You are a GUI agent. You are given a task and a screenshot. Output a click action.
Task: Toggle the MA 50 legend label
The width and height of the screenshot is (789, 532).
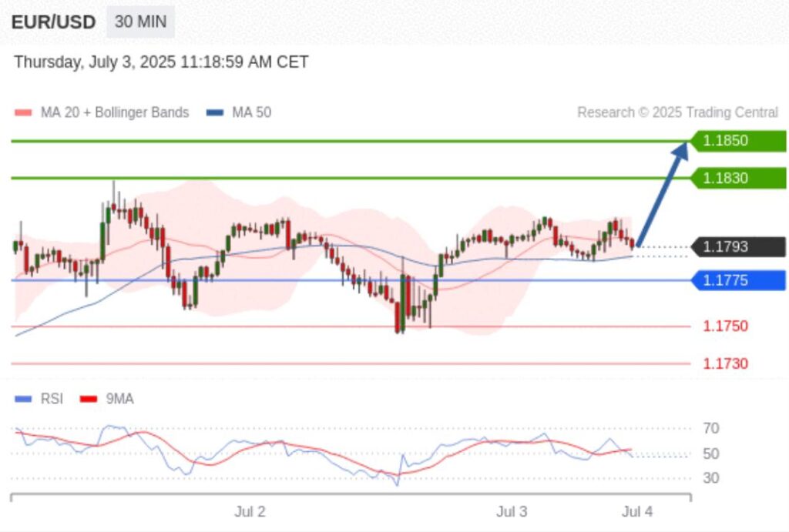(x=251, y=112)
